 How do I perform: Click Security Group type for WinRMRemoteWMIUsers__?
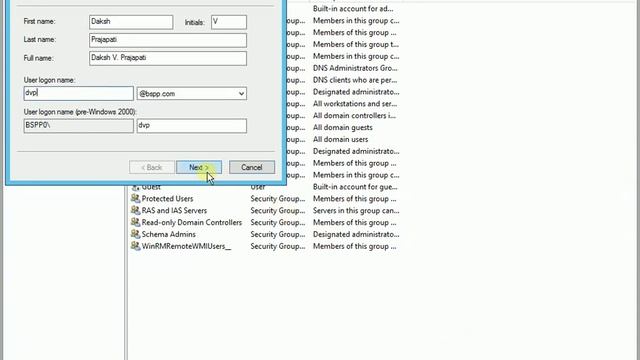pos(278,246)
